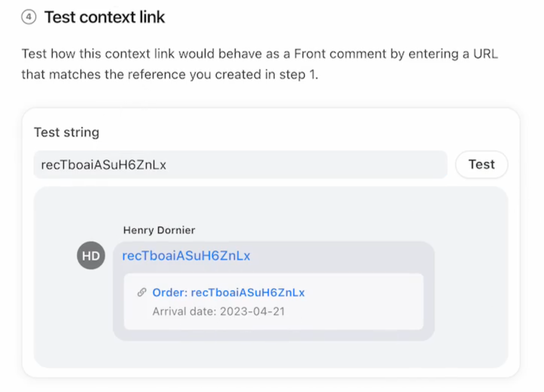Click the Test button
This screenshot has height=392, width=544.
482,164
